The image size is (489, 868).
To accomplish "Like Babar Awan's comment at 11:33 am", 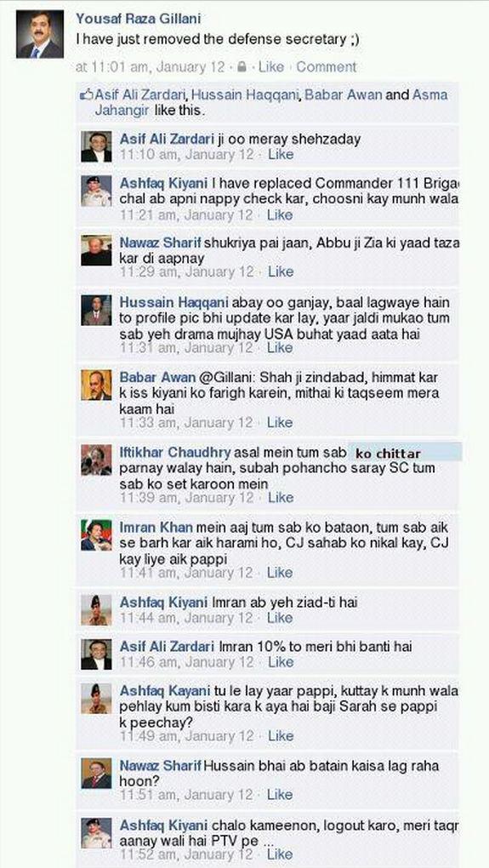I will pos(280,422).
